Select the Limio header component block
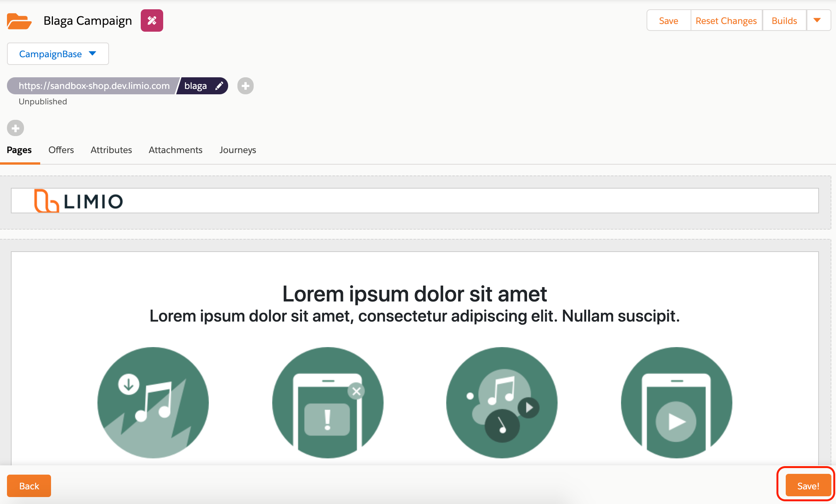Image resolution: width=836 pixels, height=504 pixels. 415,201
